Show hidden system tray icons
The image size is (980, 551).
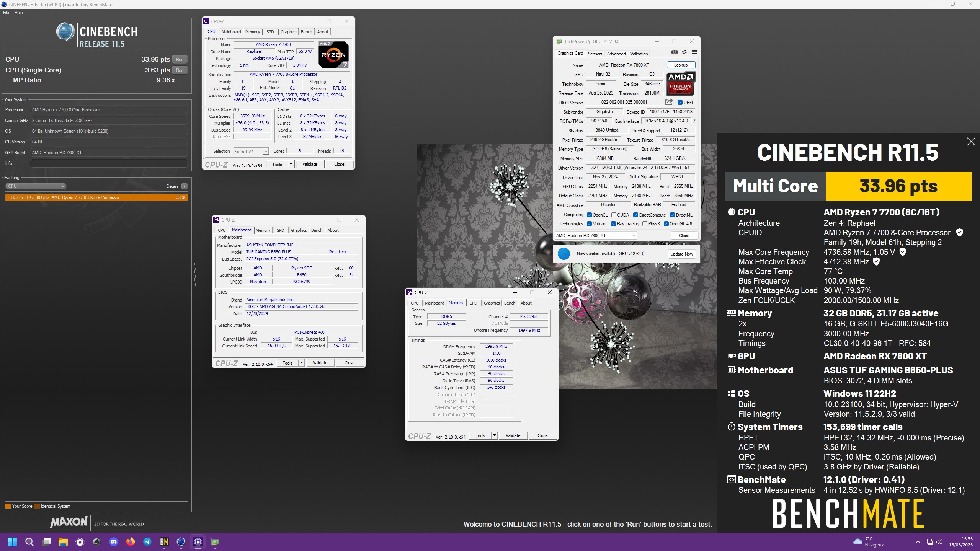pos(918,542)
